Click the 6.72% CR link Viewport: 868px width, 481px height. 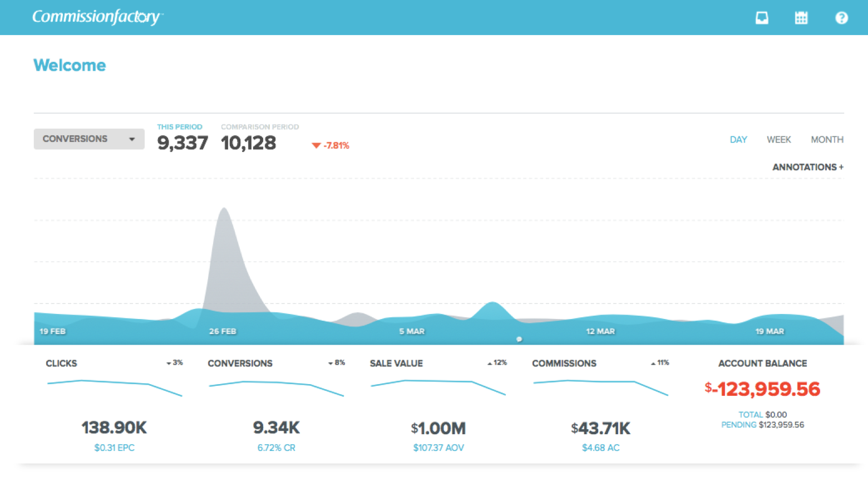pyautogui.click(x=277, y=448)
